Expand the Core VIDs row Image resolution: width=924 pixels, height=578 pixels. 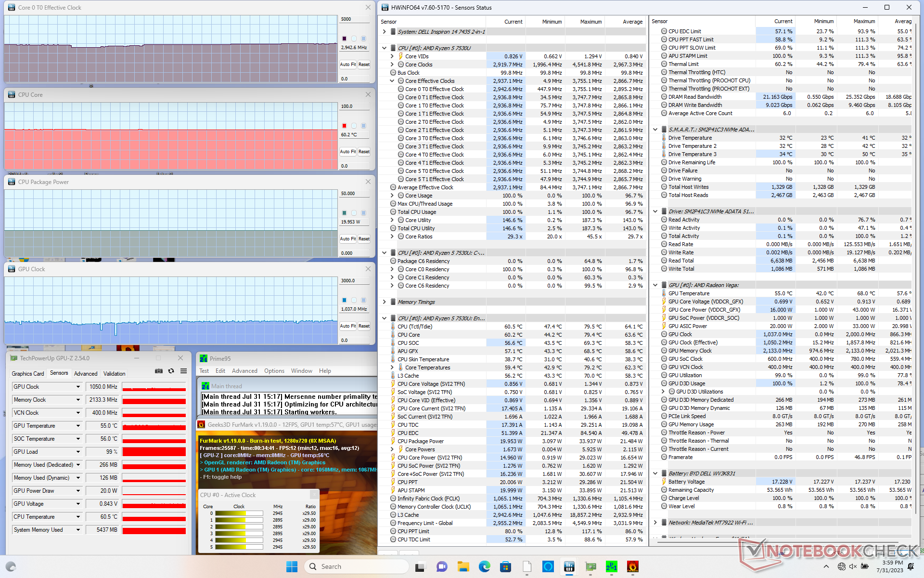coord(392,56)
